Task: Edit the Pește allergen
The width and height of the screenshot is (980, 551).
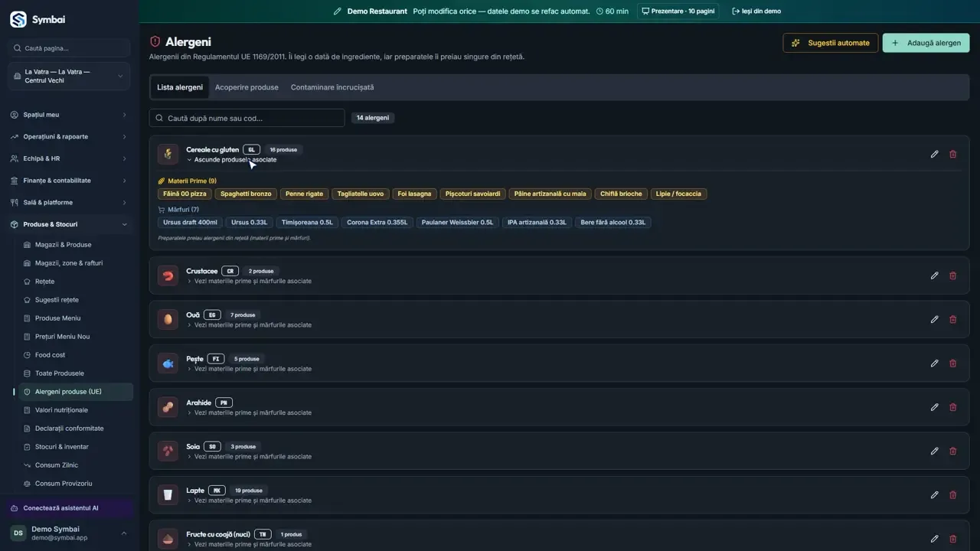Action: click(934, 364)
